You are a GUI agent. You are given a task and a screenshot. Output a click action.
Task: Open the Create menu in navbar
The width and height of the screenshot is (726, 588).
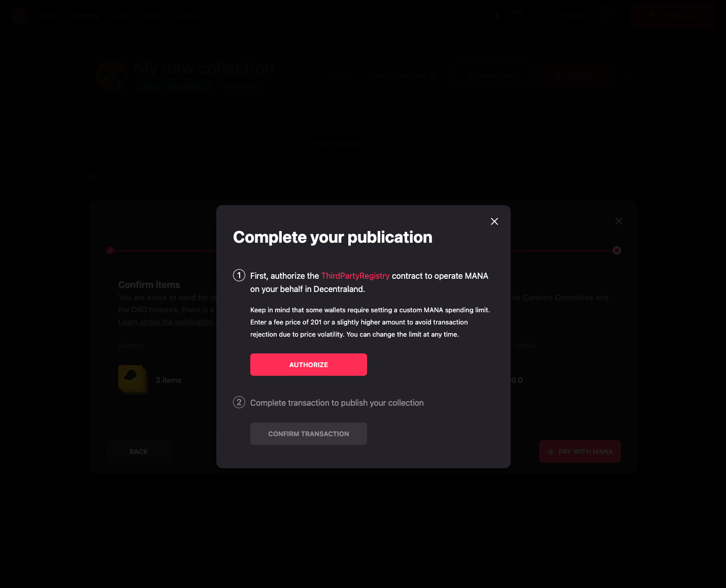86,16
